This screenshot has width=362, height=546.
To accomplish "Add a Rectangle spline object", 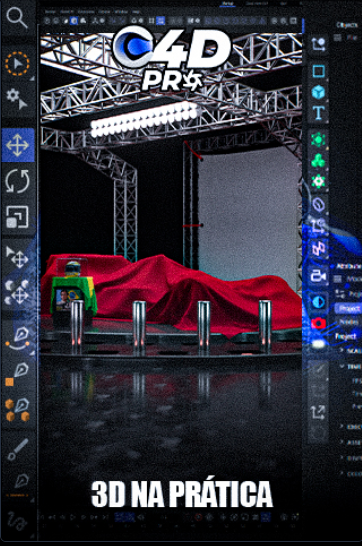I will [x=318, y=71].
